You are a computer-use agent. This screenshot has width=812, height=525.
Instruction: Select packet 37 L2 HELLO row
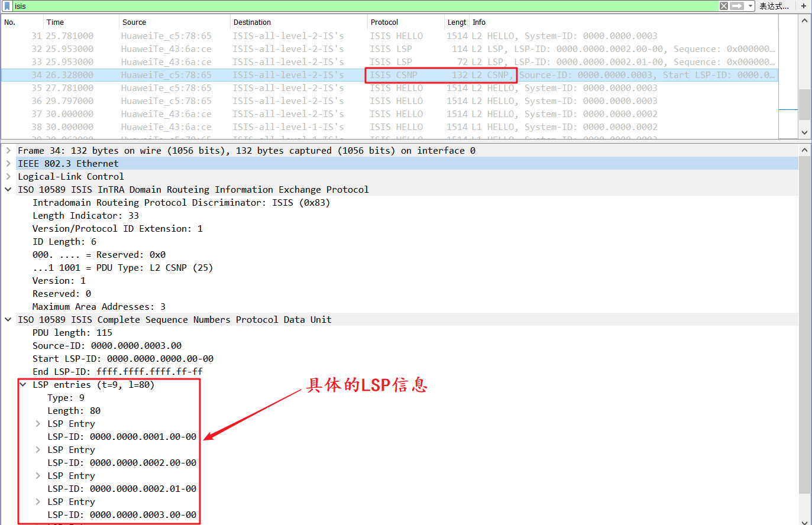point(390,114)
